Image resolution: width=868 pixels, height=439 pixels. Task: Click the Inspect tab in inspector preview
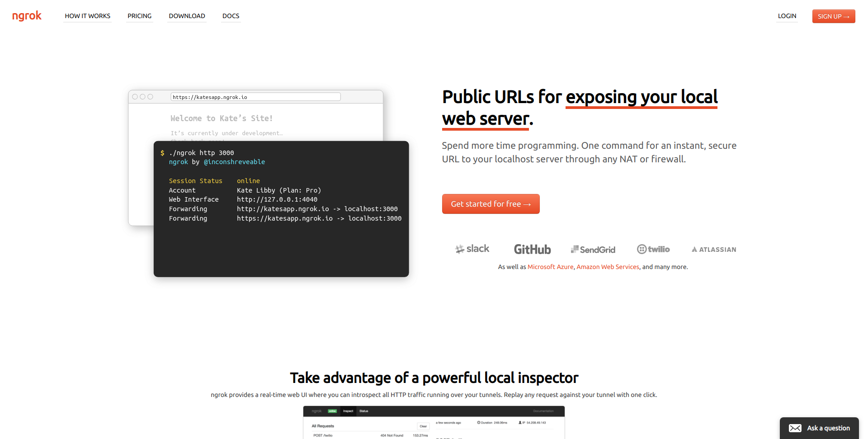(348, 411)
